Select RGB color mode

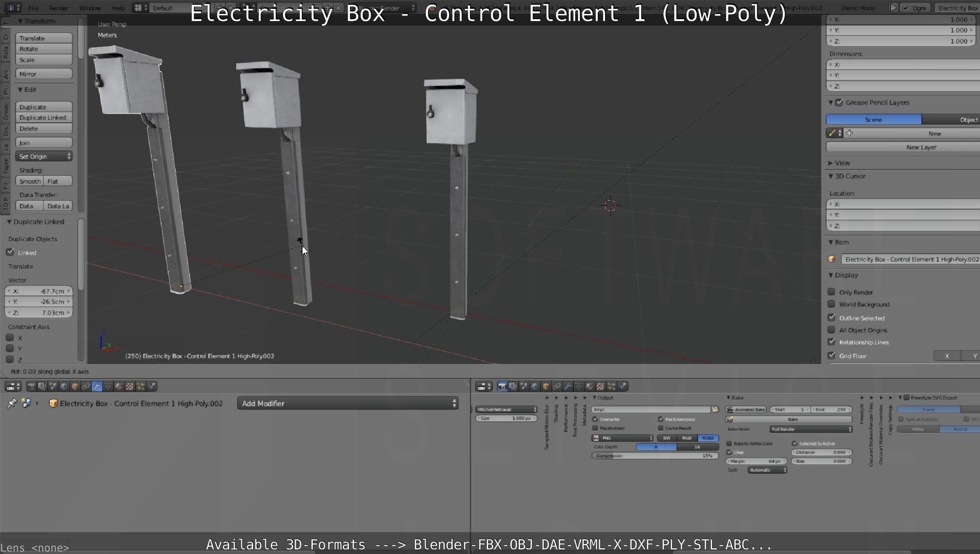coord(687,438)
